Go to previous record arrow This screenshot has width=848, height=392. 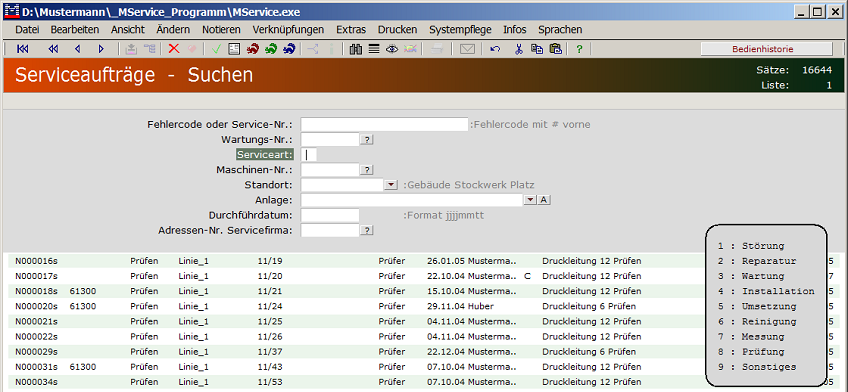tap(77, 49)
